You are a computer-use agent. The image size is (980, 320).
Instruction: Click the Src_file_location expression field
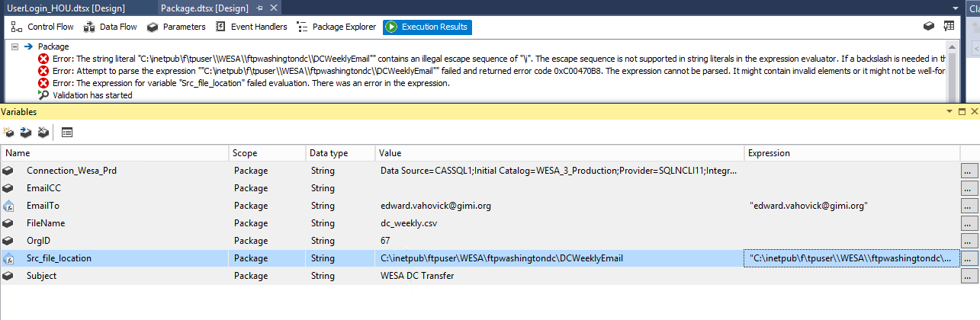point(851,258)
